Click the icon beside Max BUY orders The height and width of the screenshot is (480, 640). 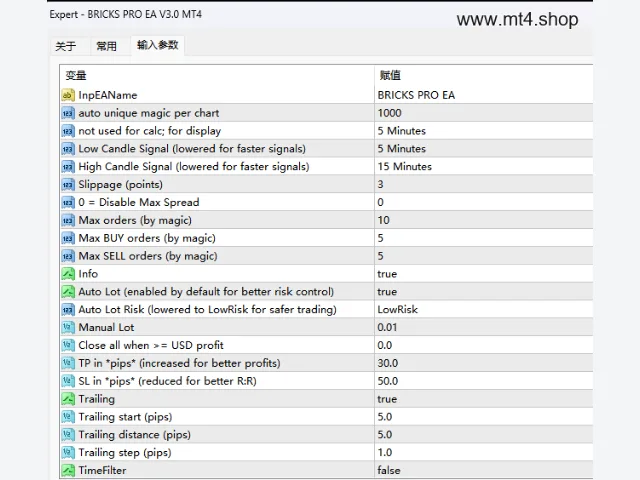coord(68,238)
